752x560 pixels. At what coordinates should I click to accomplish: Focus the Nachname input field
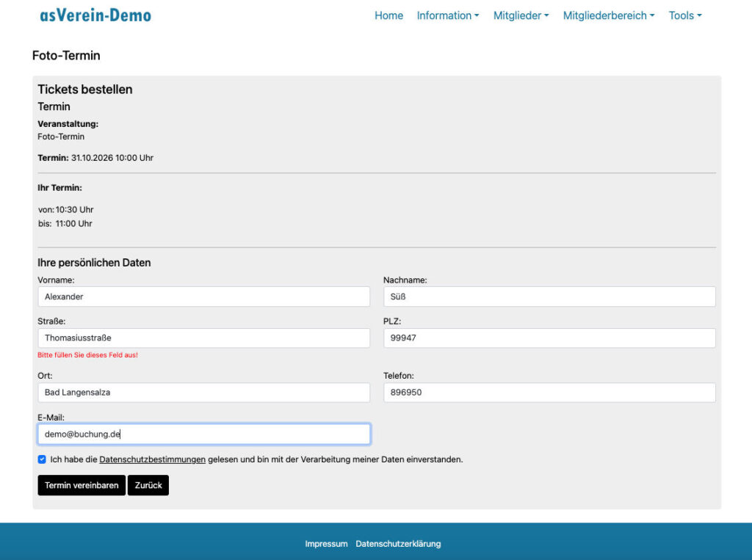tap(549, 297)
